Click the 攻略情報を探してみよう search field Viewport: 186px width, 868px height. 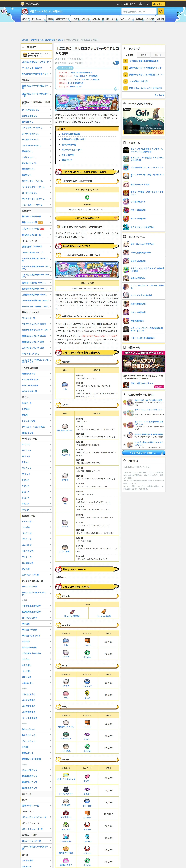point(139,11)
